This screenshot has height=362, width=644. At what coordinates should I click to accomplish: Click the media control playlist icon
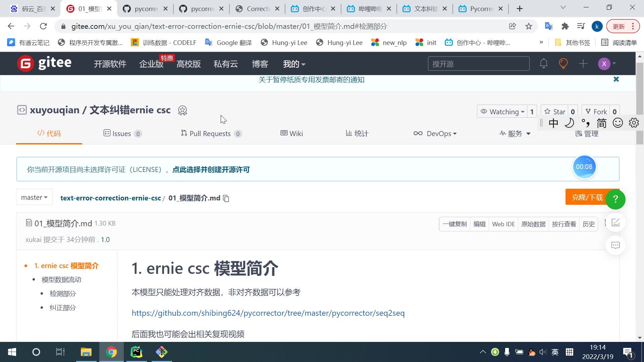[581, 26]
